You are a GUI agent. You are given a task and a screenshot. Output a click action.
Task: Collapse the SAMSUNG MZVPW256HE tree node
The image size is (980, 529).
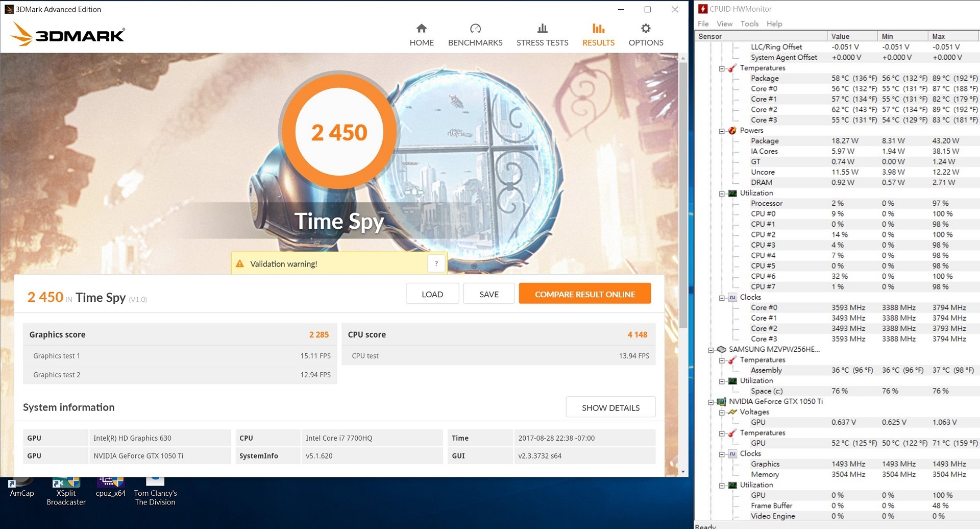(710, 350)
